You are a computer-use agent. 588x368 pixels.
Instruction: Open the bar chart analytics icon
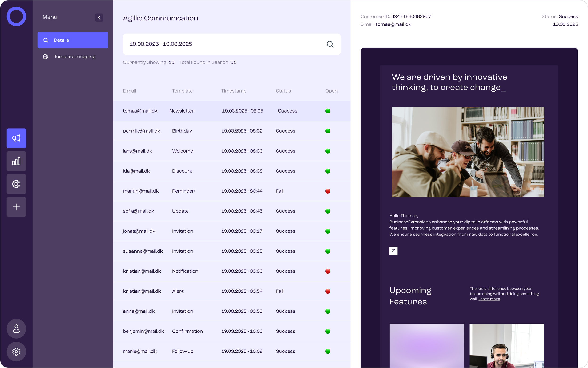(x=16, y=161)
